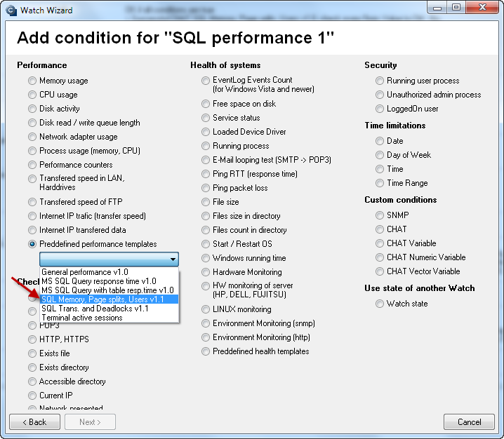Select Transfered speed in LAN, Harddrives
Image resolution: width=504 pixels, height=439 pixels.
32,179
